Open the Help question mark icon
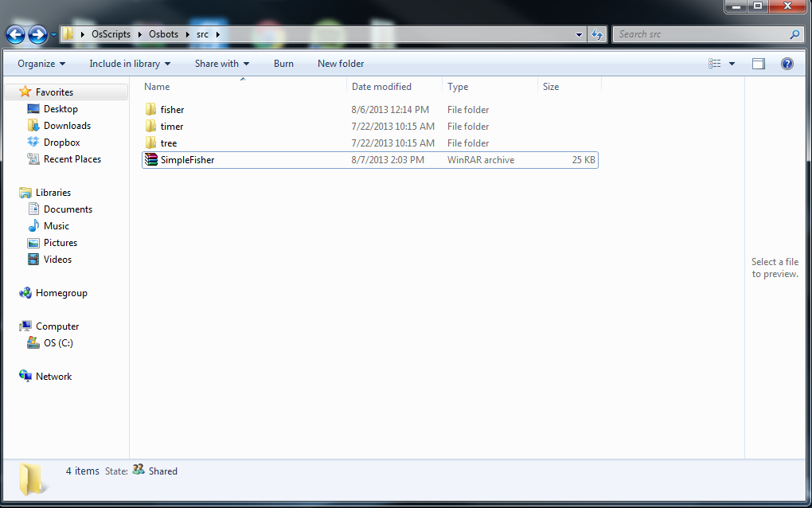This screenshot has height=508, width=812. pos(787,63)
